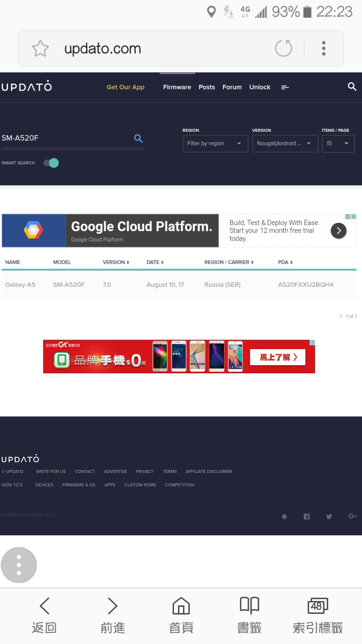Screen dimensions: 362x644
Task: Open Forum menu item
Action: 232,87
